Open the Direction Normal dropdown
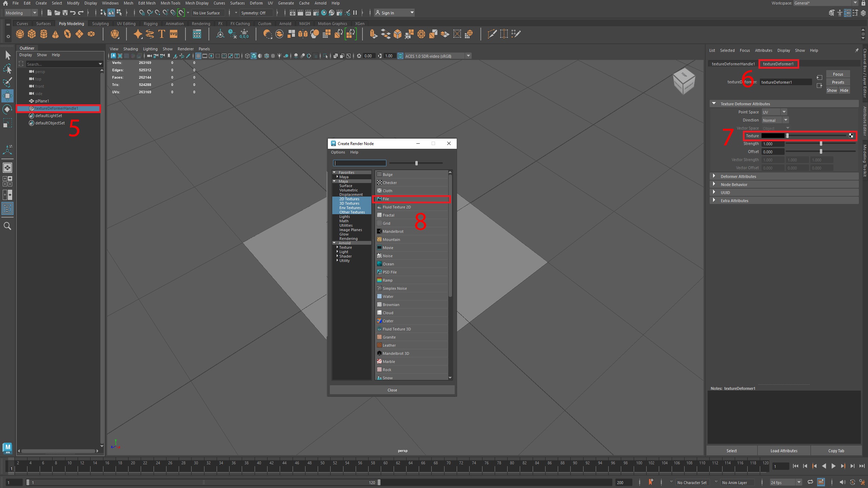 click(x=775, y=120)
